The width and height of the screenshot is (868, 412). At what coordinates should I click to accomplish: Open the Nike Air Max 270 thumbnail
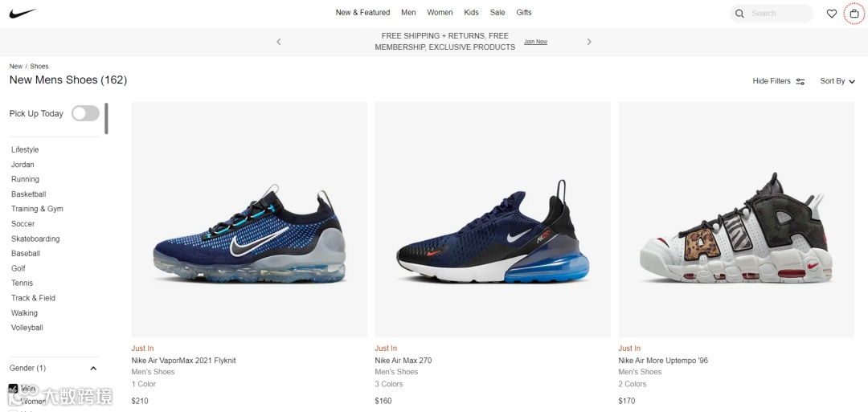click(x=493, y=219)
